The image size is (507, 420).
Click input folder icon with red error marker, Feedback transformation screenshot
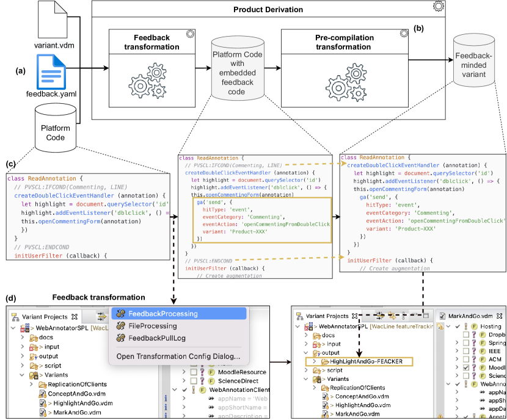pyautogui.click(x=34, y=347)
